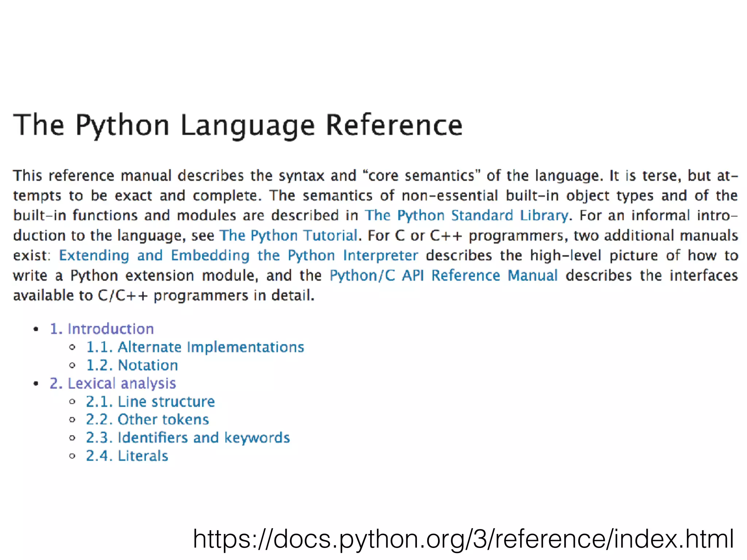The height and width of the screenshot is (560, 747).
Task: Click the "programmers in detail" sentence ending
Action: 233,295
